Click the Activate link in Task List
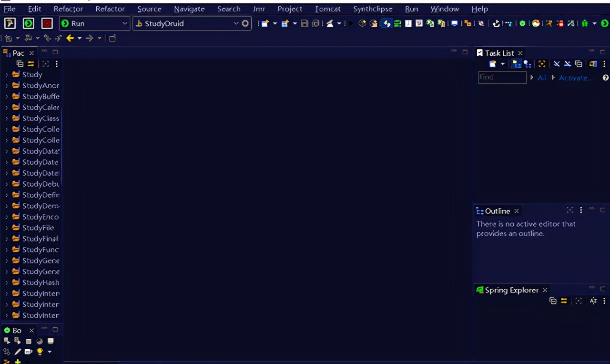Image resolution: width=610 pixels, height=364 pixels. pyautogui.click(x=576, y=78)
